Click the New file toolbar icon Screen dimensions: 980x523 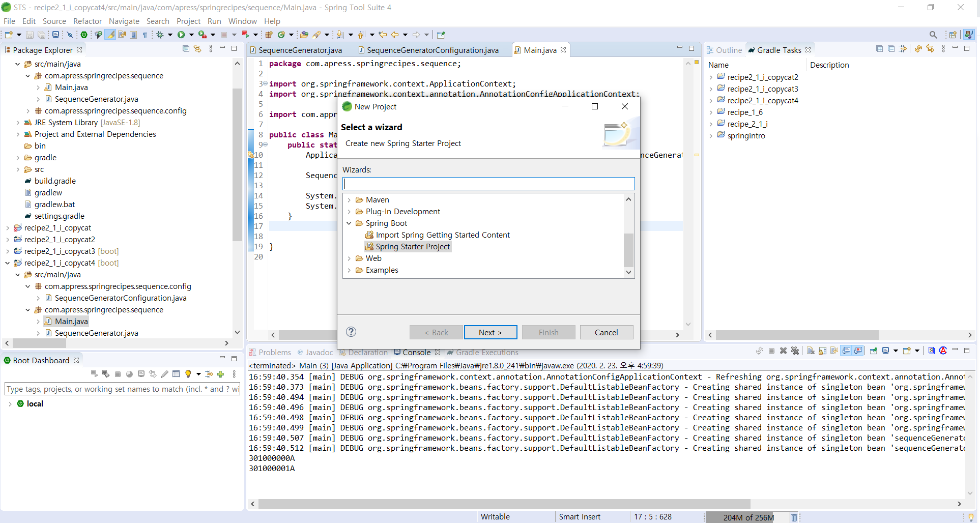click(9, 35)
